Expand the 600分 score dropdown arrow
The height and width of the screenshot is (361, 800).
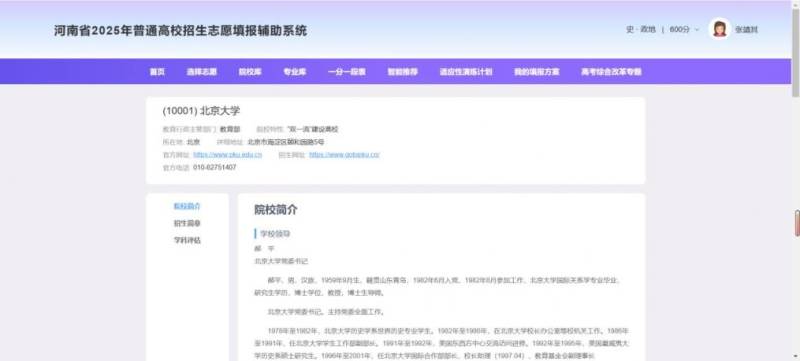(697, 30)
